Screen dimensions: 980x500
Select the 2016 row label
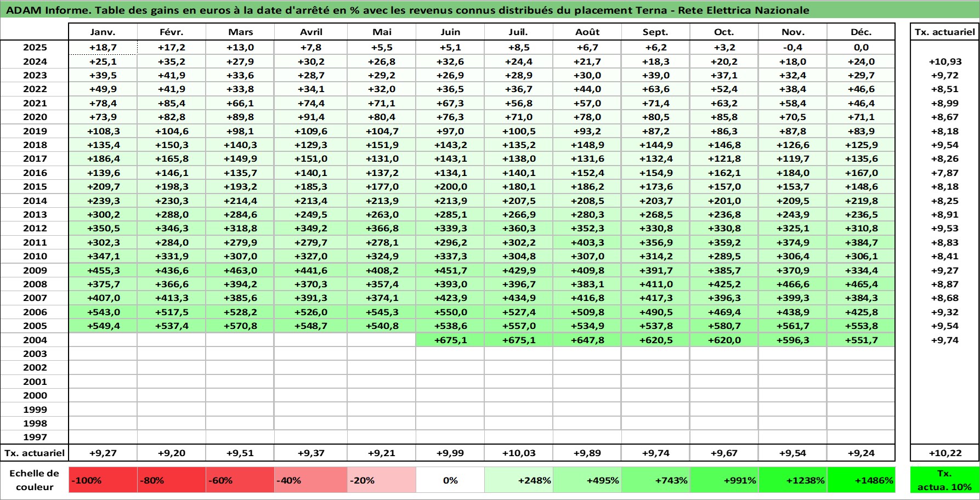(x=35, y=173)
